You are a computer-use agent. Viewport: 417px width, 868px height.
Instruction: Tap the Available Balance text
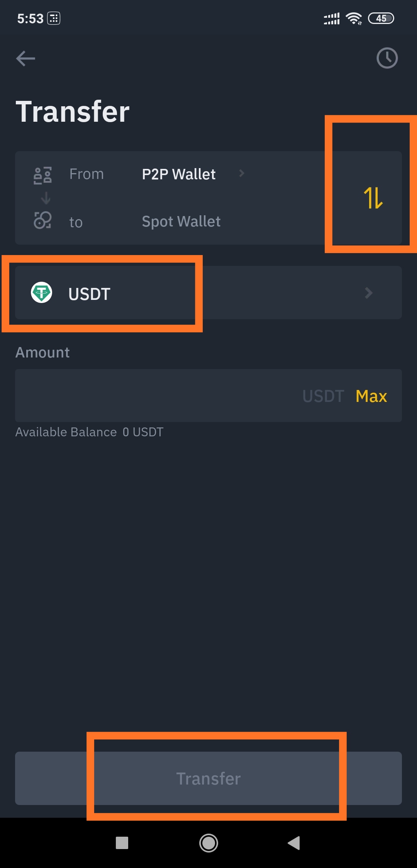pyautogui.click(x=89, y=432)
